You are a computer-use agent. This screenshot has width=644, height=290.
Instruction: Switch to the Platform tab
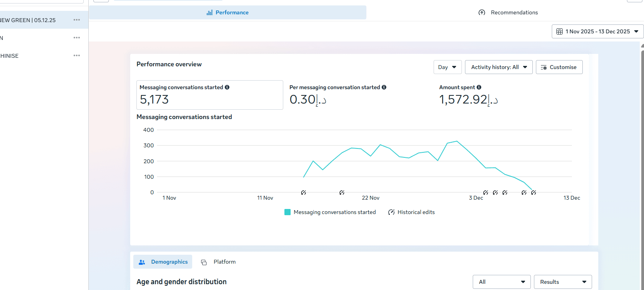point(218,262)
